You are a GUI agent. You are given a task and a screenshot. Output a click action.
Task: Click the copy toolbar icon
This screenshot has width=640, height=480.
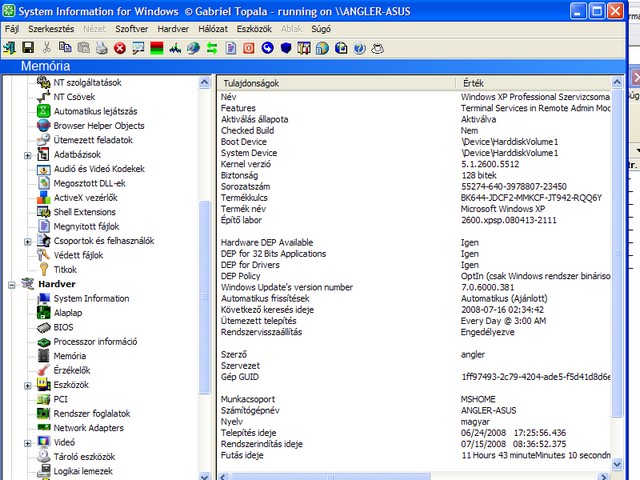(x=64, y=48)
